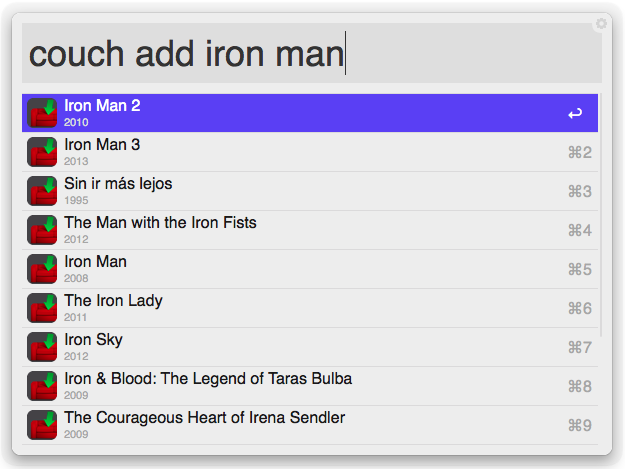
Task: Pick Iron & Blood: The Legend of Taras Bulba
Action: (x=300, y=386)
